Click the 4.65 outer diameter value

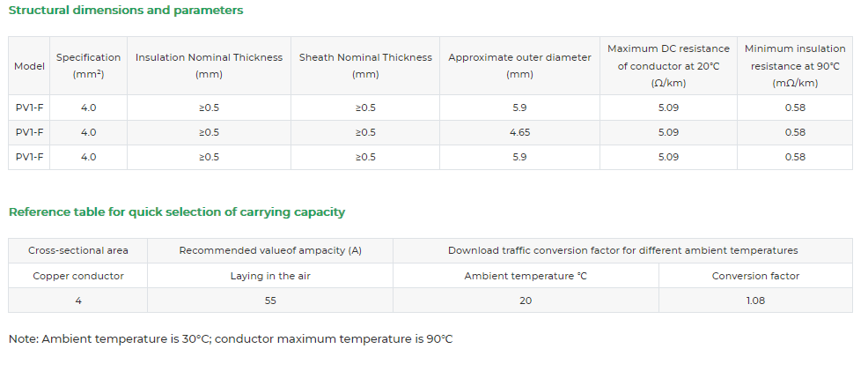pos(519,132)
